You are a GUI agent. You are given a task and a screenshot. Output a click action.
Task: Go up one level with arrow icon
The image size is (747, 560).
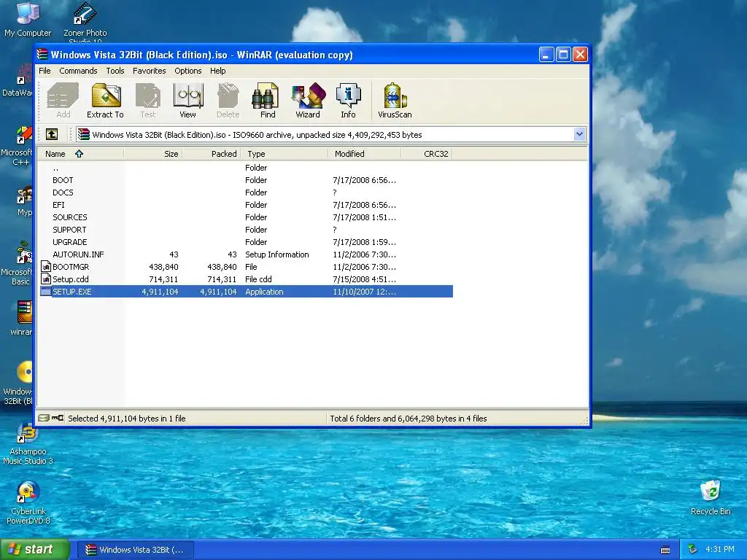pos(52,134)
